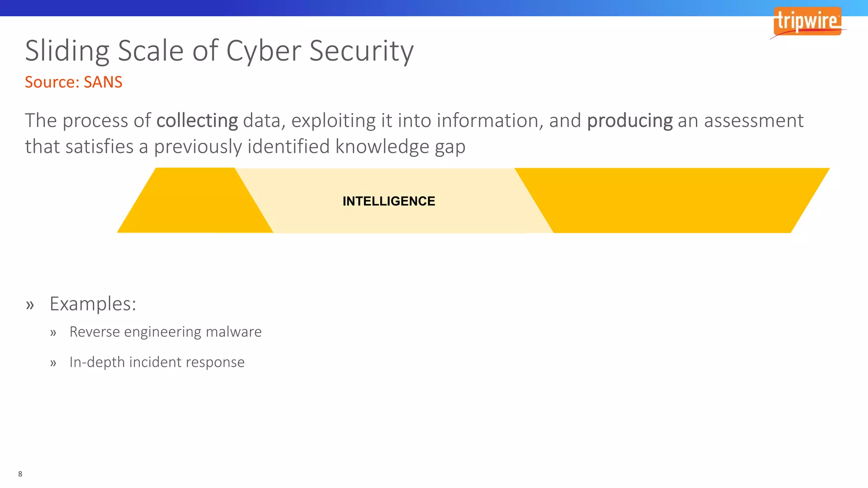Click the bullet marker beside Reverse engineering malware
This screenshot has width=868, height=488.
click(53, 333)
